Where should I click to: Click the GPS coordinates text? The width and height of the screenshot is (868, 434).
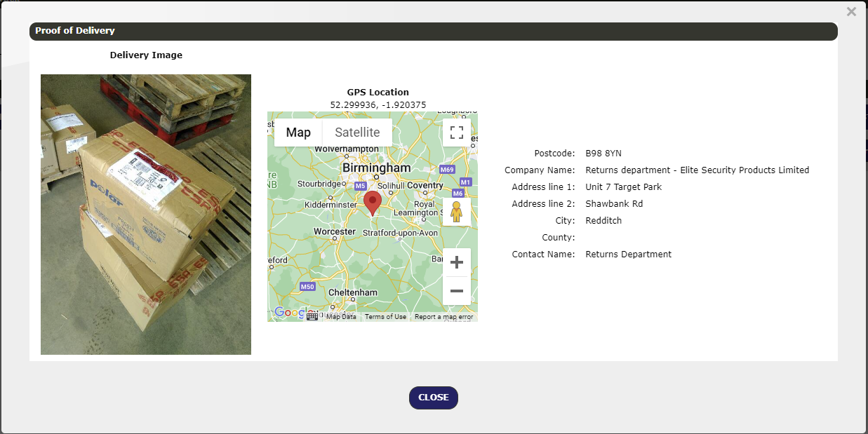coord(378,105)
